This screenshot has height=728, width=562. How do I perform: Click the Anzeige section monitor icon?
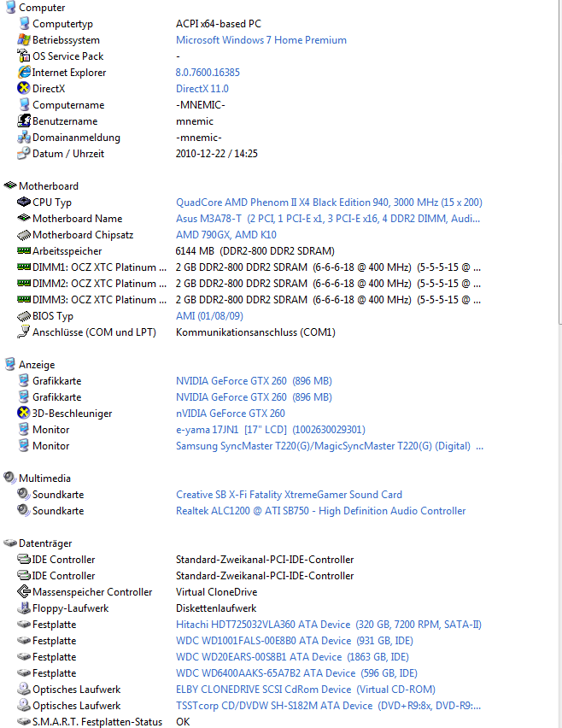pyautogui.click(x=10, y=364)
